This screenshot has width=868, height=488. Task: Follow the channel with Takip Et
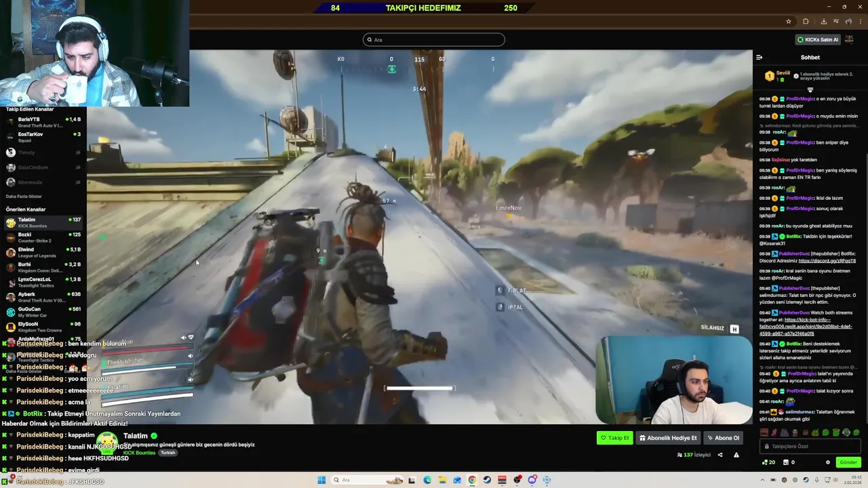(x=614, y=438)
